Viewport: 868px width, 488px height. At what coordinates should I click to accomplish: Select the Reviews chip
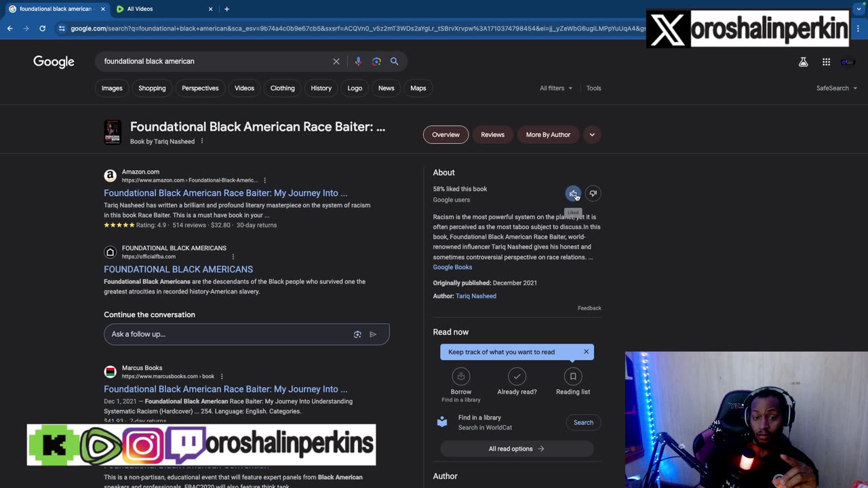[493, 134]
